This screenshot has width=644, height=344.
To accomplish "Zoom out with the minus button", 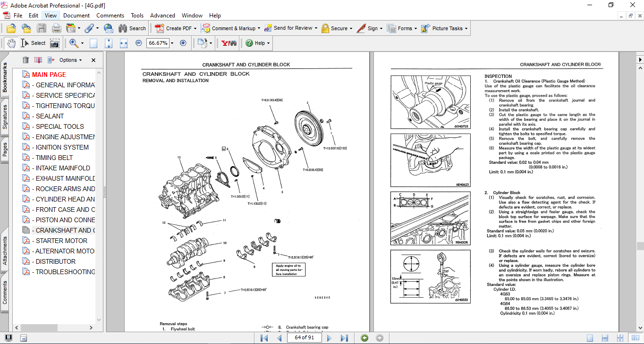I will coord(138,43).
